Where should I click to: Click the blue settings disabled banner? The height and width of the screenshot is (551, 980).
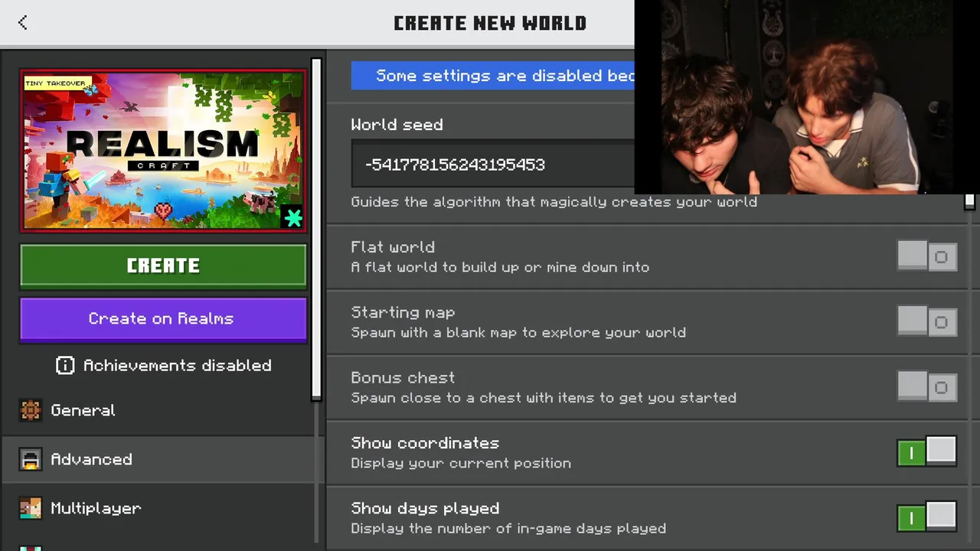coord(493,76)
